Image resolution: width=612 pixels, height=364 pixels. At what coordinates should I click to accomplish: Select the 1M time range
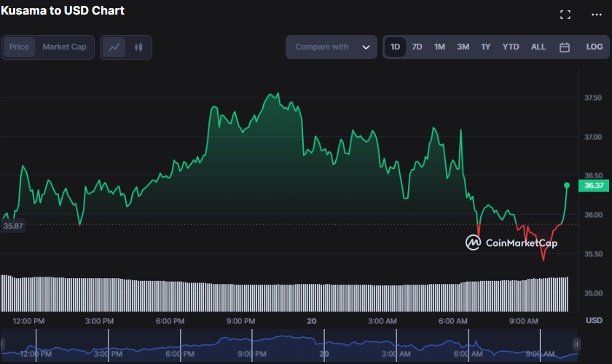point(439,47)
